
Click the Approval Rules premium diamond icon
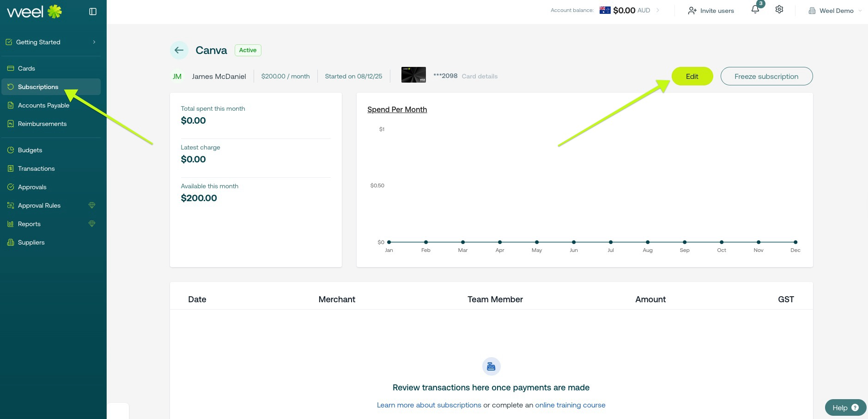click(x=92, y=205)
